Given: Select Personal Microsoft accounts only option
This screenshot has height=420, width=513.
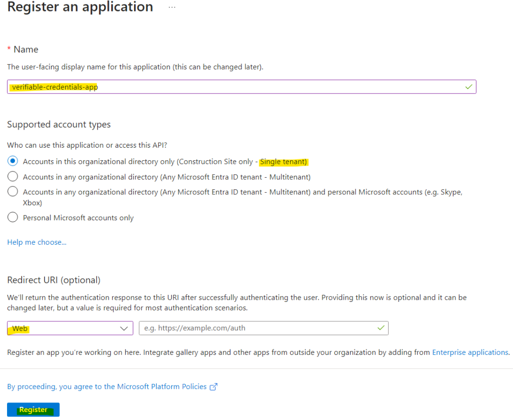Looking at the screenshot, I should (13, 217).
